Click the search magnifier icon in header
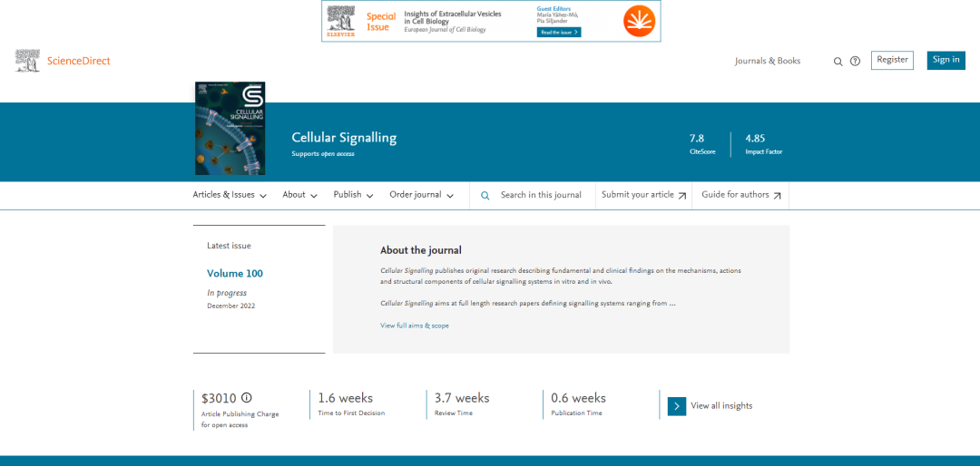Image resolution: width=980 pixels, height=466 pixels. tap(838, 62)
